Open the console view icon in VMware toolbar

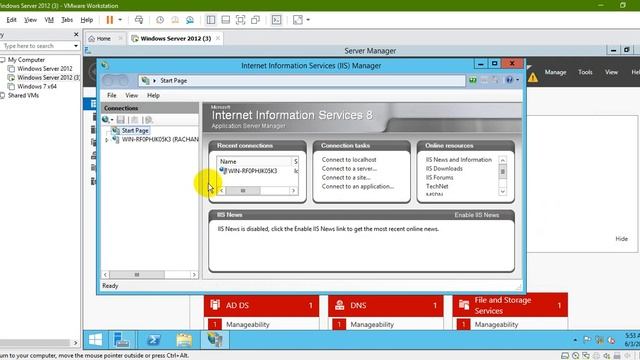(276, 20)
